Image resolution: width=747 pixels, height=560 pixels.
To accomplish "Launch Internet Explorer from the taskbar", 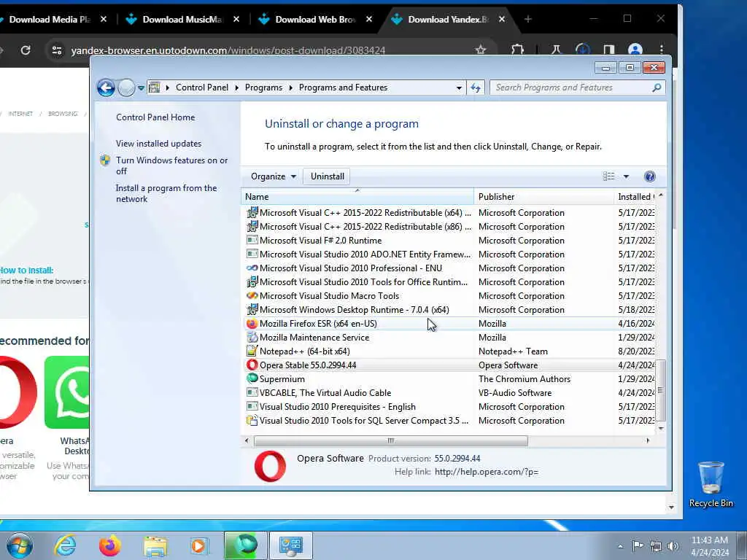I will click(65, 545).
